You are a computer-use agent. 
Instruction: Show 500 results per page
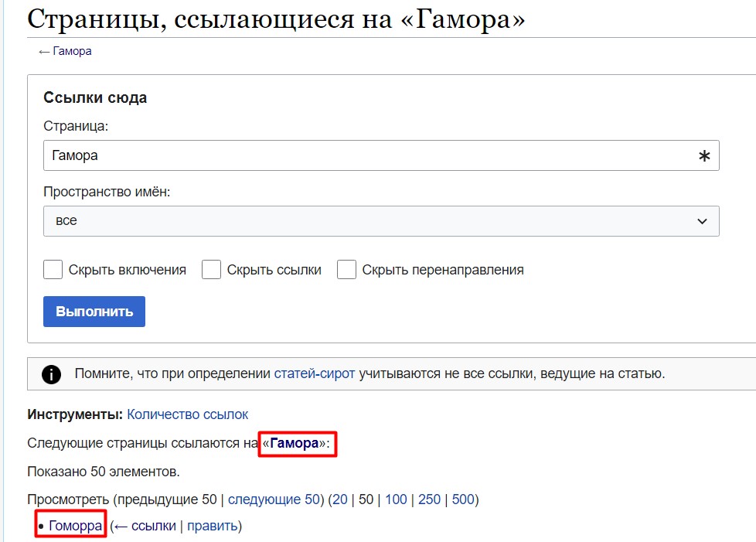pos(463,499)
